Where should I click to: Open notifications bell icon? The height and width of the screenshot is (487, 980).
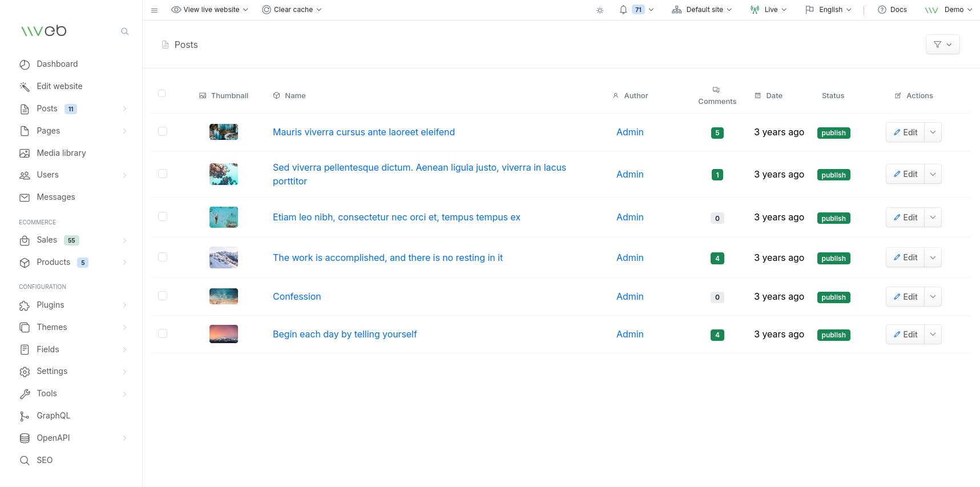click(x=623, y=10)
